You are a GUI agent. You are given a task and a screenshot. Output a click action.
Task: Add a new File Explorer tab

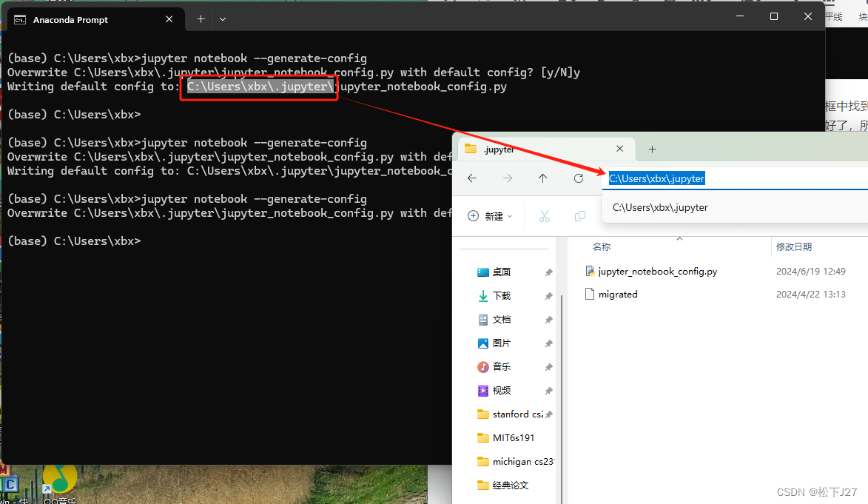652,149
